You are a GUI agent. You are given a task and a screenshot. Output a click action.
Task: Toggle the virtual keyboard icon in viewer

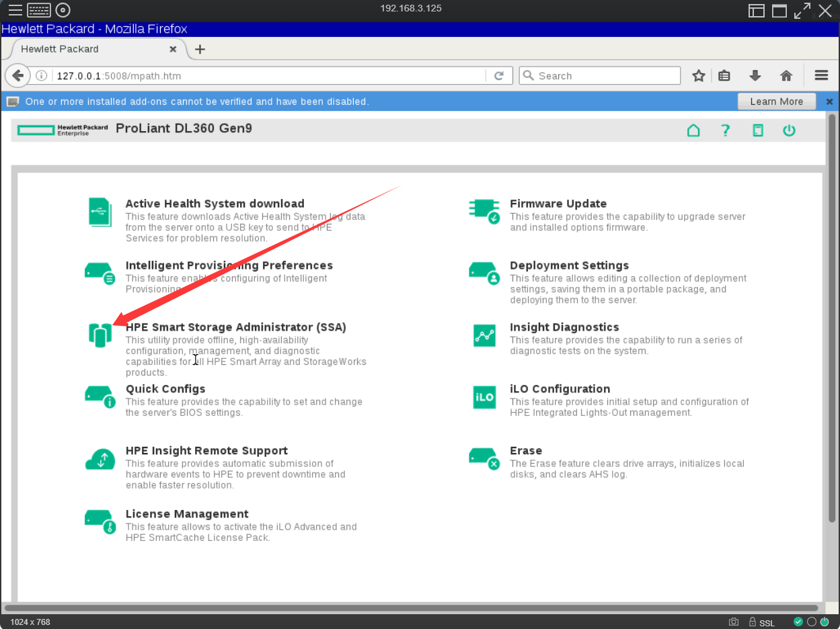(39, 10)
